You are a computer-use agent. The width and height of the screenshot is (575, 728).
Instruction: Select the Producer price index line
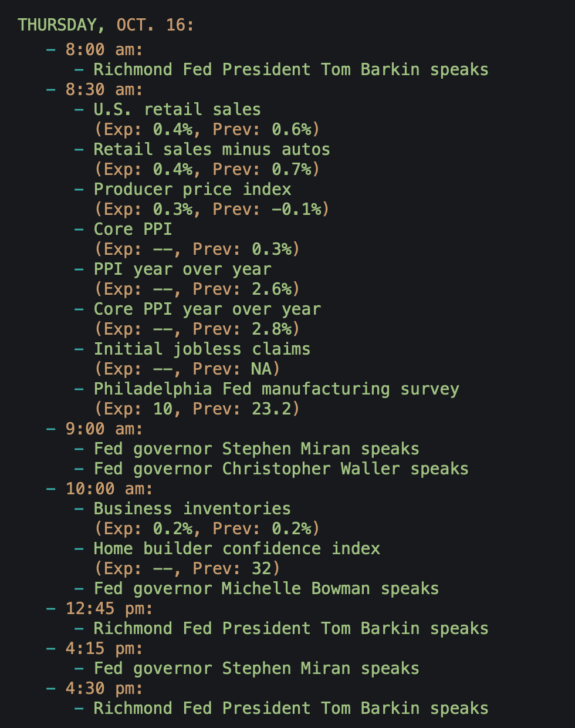click(192, 190)
